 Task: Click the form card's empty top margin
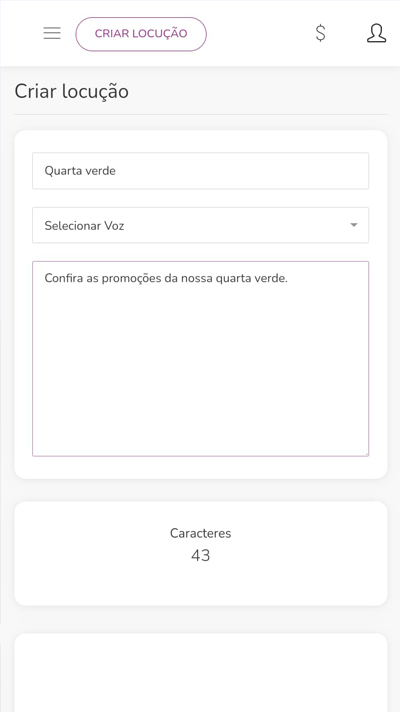200,141
